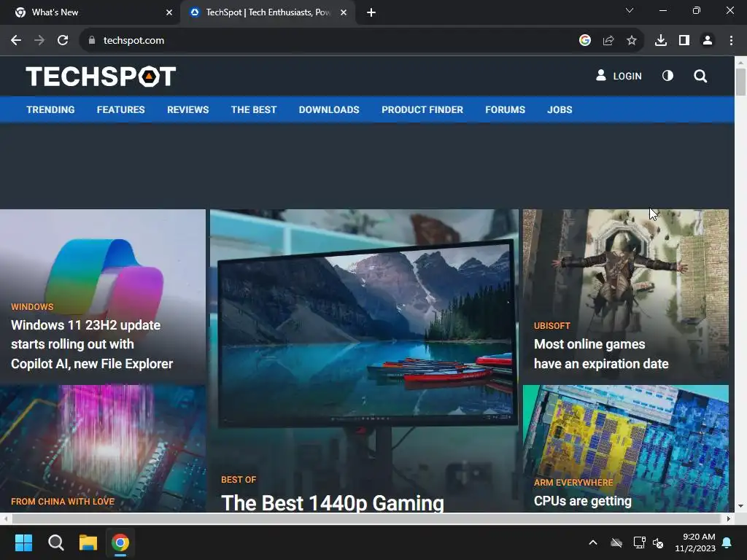The height and width of the screenshot is (560, 747).
Task: Open Chrome three-dot menu
Action: pos(731,41)
